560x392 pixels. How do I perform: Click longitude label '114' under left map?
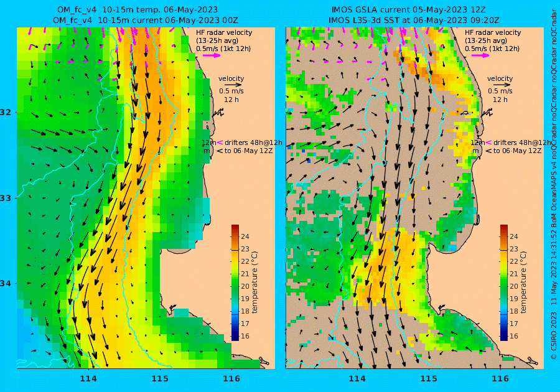88,378
